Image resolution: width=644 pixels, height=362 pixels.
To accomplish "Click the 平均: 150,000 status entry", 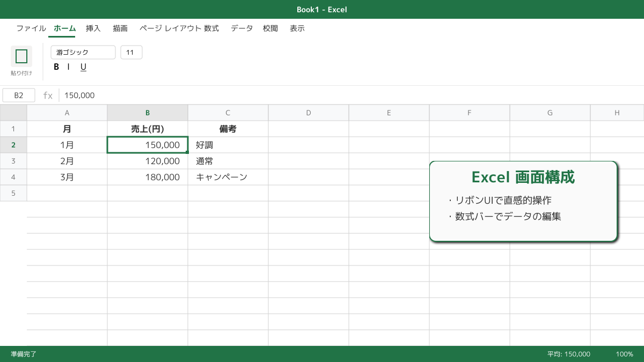I will tap(569, 354).
